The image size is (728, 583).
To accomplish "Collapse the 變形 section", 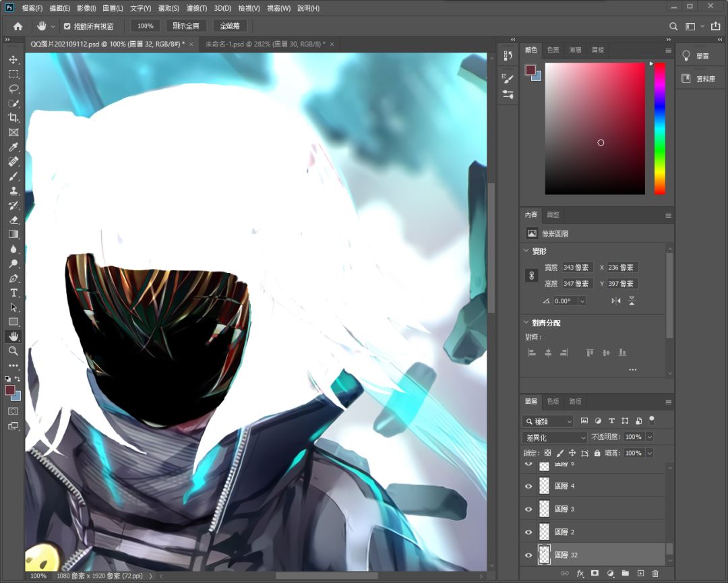I will click(526, 251).
